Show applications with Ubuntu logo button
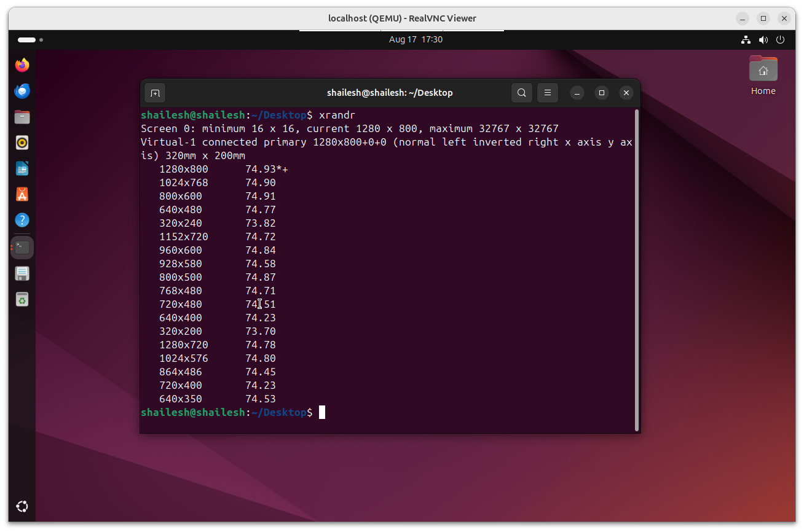Image resolution: width=804 pixels, height=532 pixels. pos(22,506)
